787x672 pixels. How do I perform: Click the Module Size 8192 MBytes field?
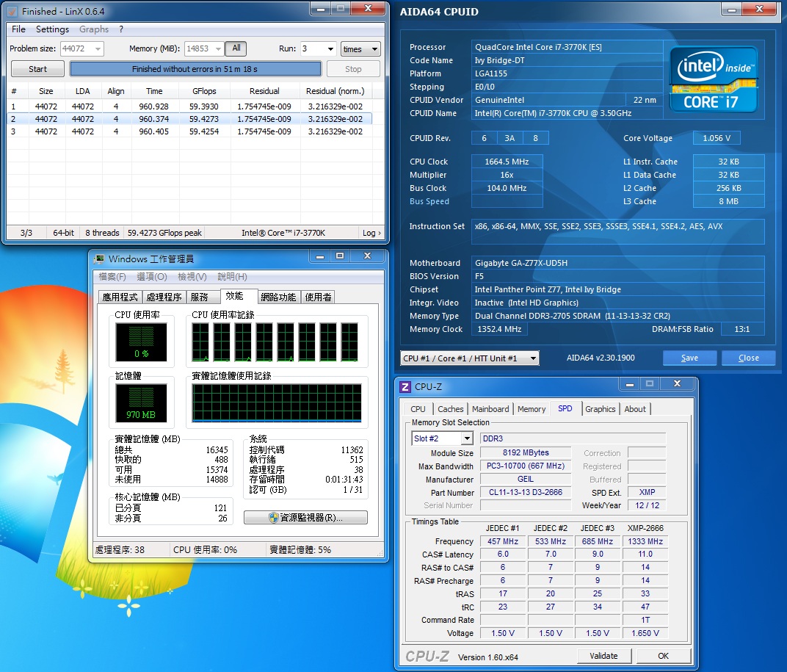[526, 452]
